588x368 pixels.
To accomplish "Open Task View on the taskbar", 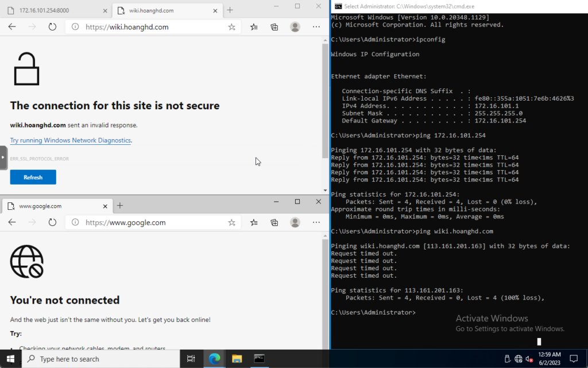I will coord(191,359).
